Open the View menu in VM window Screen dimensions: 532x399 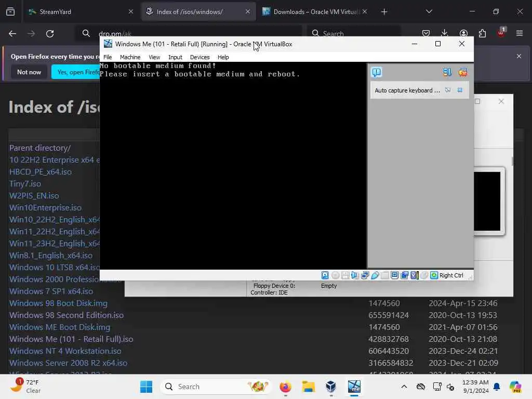154,57
